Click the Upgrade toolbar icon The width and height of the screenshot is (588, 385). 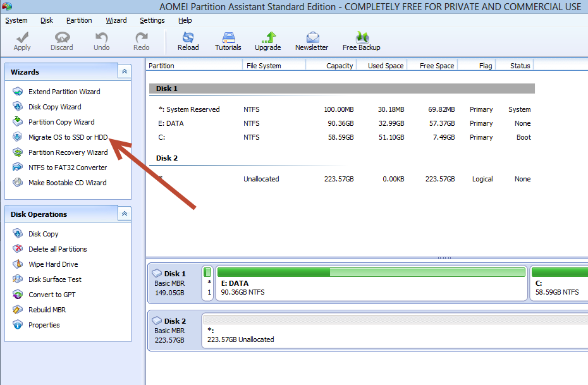point(267,38)
